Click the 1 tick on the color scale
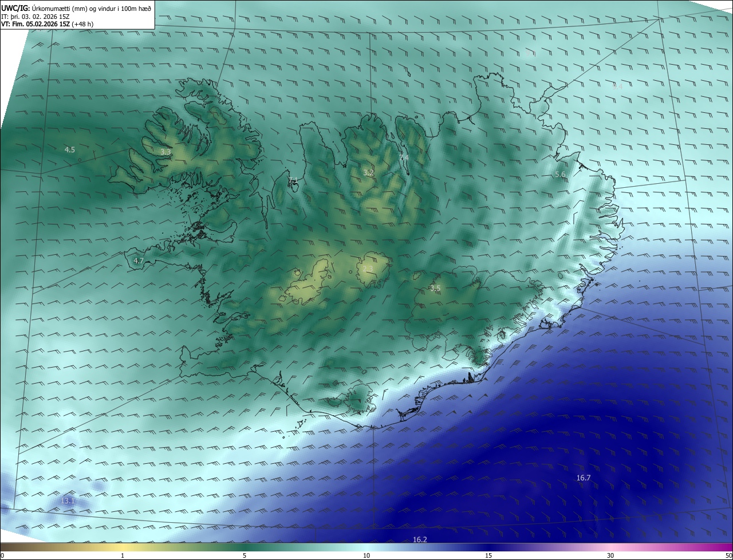The height and width of the screenshot is (560, 733). coord(123,555)
